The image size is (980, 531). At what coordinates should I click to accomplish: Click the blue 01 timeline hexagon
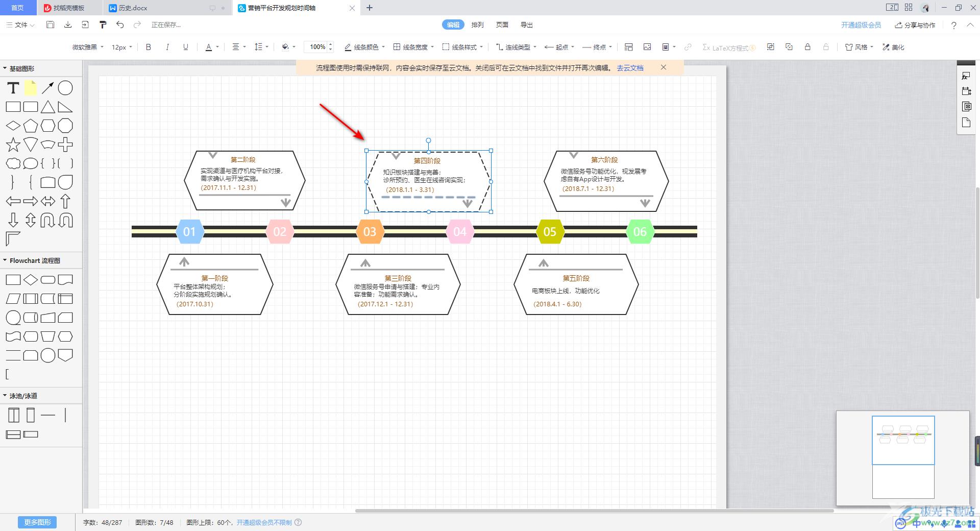point(189,232)
